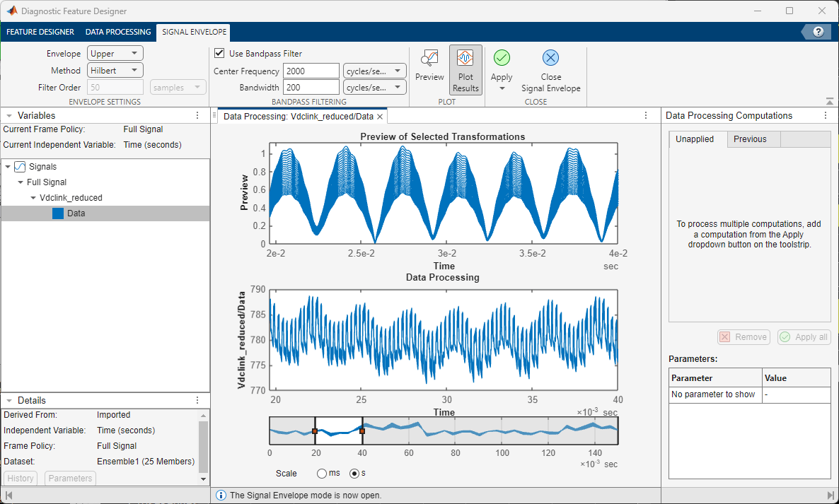Disable the Use Bandpass Filter checkbox

219,52
